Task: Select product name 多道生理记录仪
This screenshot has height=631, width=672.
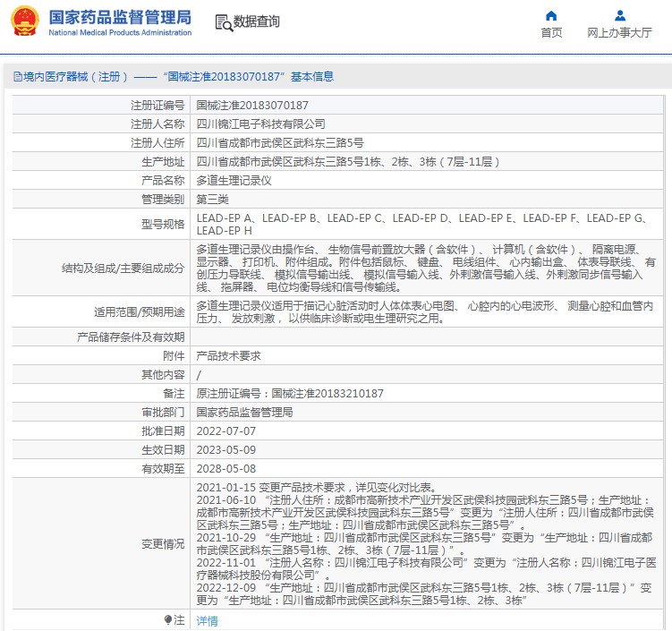Action: tap(234, 181)
